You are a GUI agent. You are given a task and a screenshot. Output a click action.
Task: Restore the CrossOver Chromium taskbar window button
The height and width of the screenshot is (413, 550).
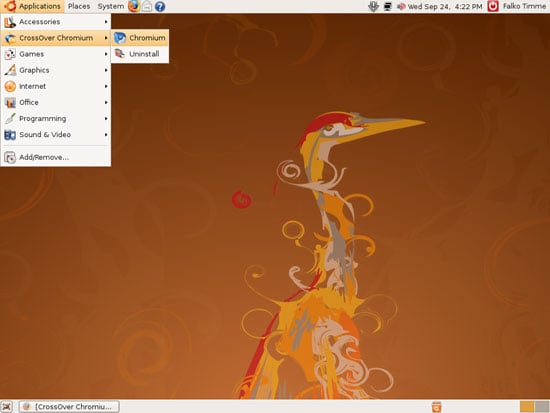pos(69,407)
